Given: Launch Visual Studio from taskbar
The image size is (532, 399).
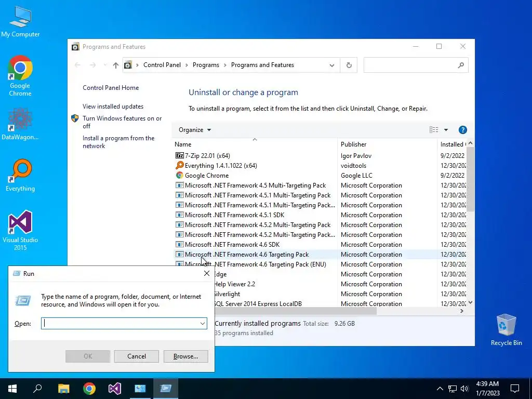Looking at the screenshot, I should pyautogui.click(x=115, y=389).
